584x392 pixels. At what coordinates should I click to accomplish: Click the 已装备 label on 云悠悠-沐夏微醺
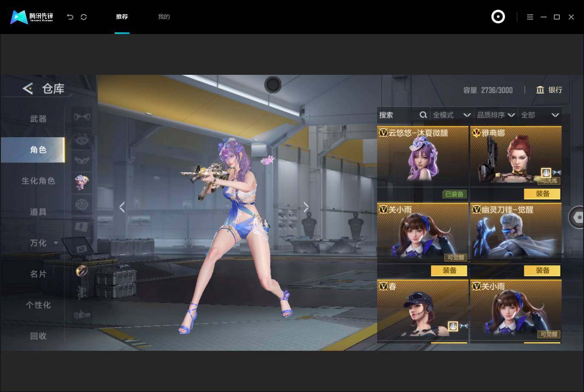click(454, 194)
